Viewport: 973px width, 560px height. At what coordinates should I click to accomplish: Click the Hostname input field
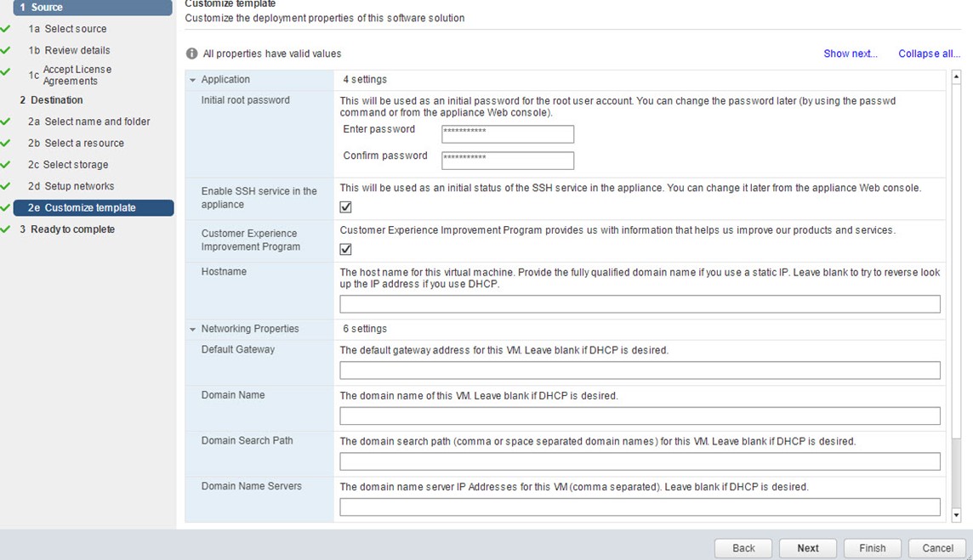pos(640,304)
